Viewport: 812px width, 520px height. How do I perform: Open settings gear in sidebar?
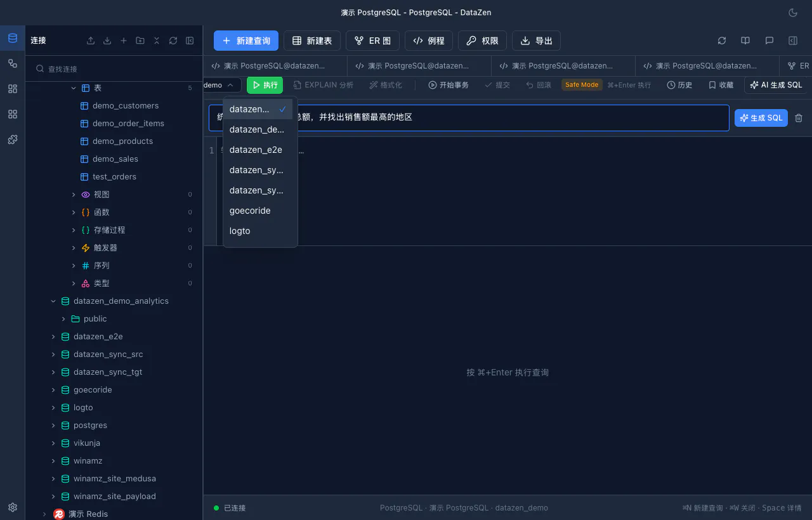click(13, 507)
